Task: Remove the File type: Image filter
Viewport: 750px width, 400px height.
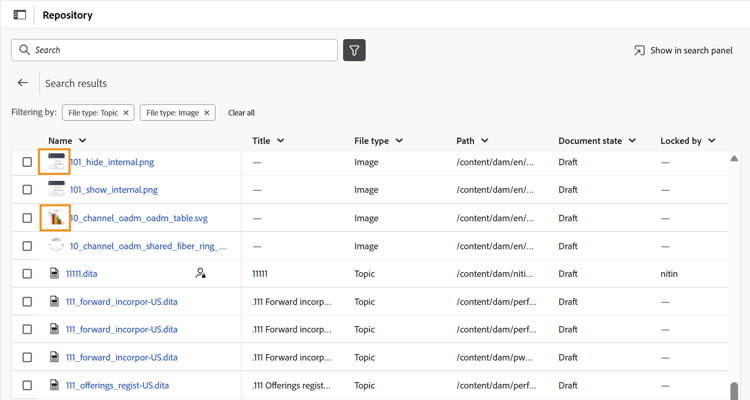Action: (207, 113)
